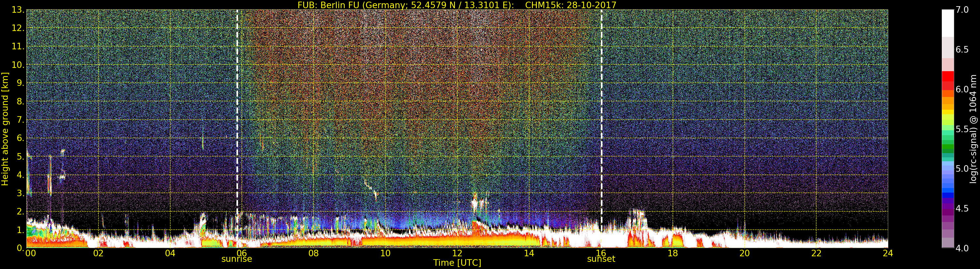Click the "9" height axis tick label
Screen dimensions: 980x269
tap(21, 83)
